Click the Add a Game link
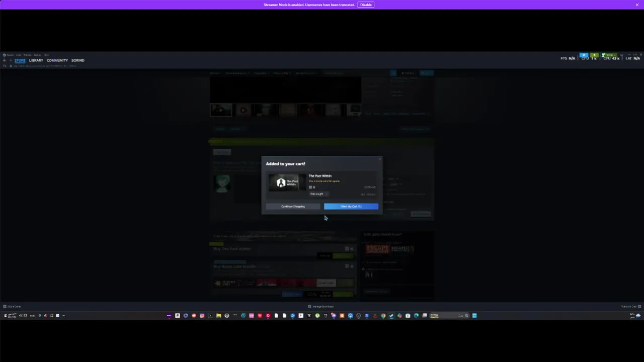 point(12,306)
